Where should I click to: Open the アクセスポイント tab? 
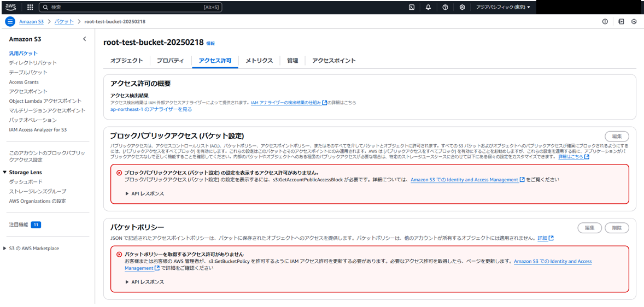(x=334, y=60)
